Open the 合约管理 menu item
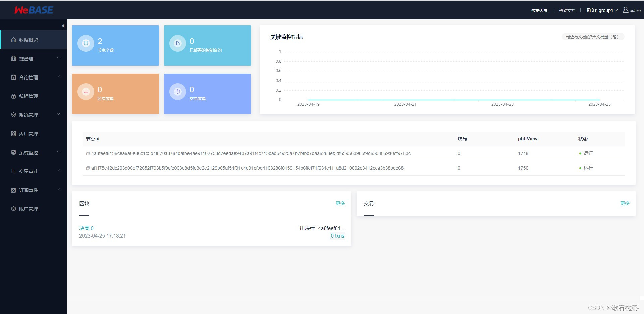The height and width of the screenshot is (314, 644). pos(34,77)
